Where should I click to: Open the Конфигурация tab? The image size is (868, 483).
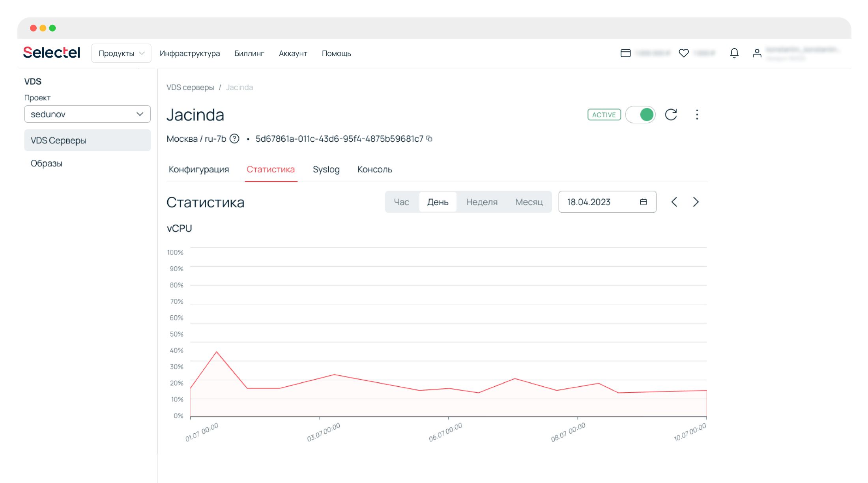coord(198,170)
